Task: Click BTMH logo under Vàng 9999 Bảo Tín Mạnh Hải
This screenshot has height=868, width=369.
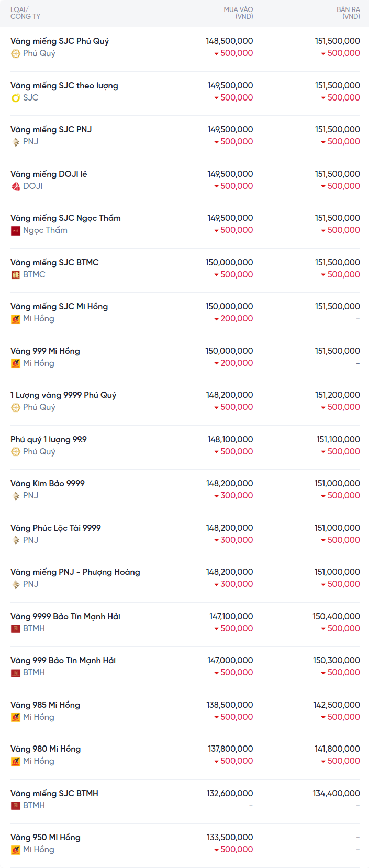Action: pyautogui.click(x=16, y=629)
